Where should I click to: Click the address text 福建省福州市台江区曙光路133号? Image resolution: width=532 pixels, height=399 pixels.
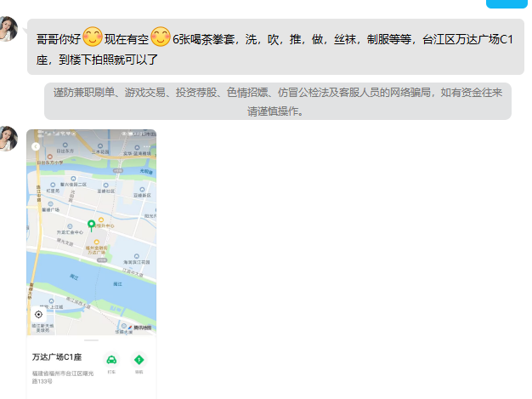[x=63, y=377]
